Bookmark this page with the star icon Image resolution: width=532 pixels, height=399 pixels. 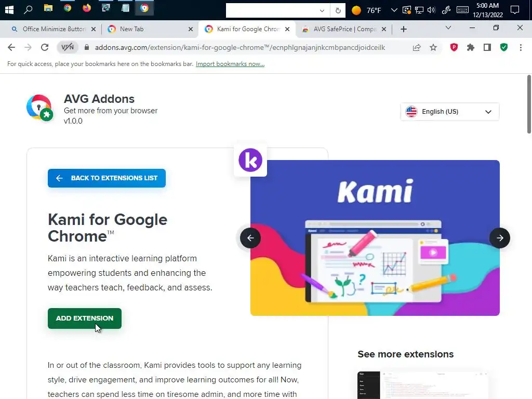(433, 47)
